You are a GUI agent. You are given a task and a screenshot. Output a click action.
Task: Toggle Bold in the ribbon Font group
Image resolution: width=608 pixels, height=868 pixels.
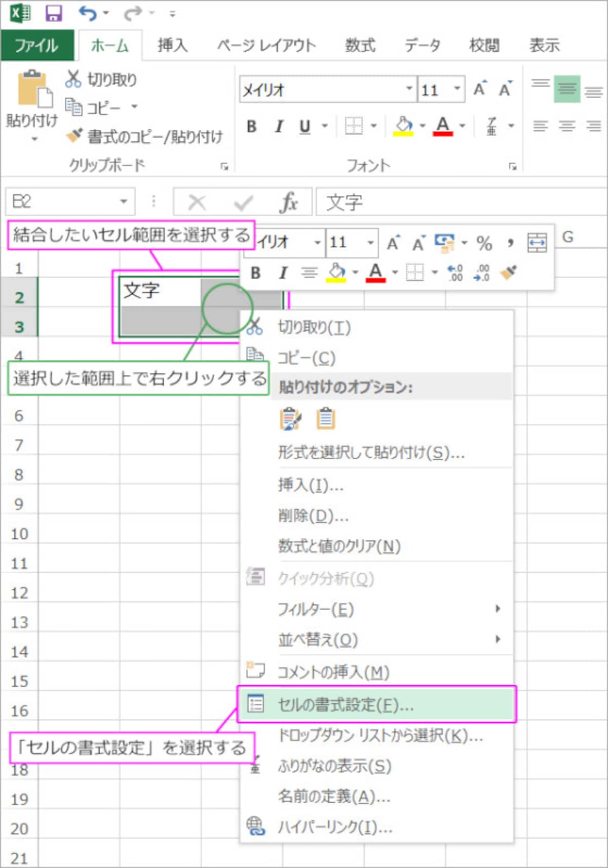[251, 126]
